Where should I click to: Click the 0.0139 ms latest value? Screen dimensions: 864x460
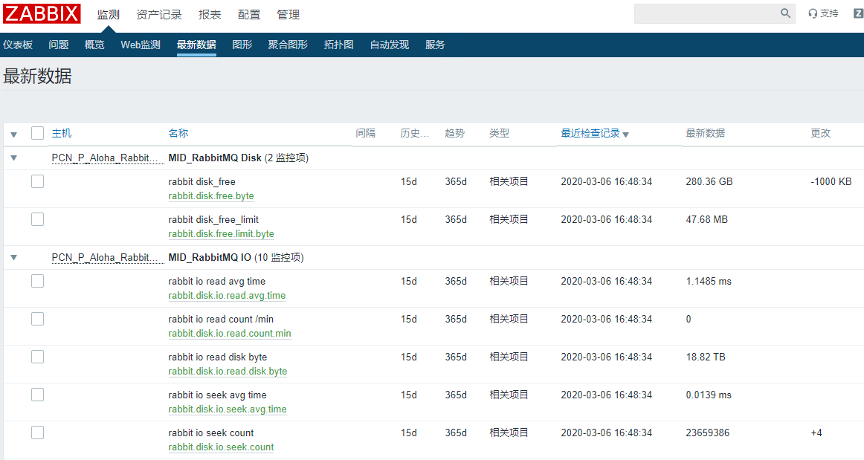(x=709, y=395)
